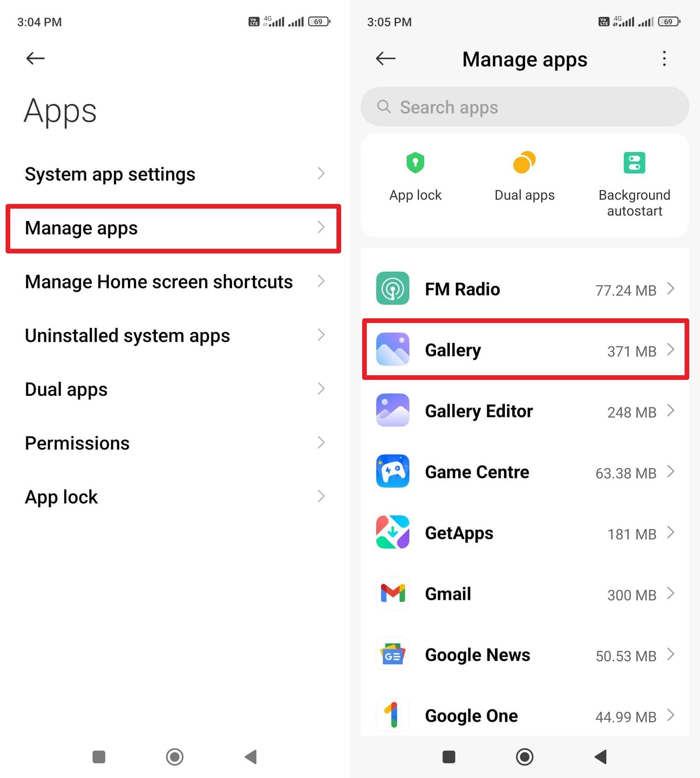The height and width of the screenshot is (778, 700).
Task: Tap the Game Centre controller icon
Action: [392, 471]
